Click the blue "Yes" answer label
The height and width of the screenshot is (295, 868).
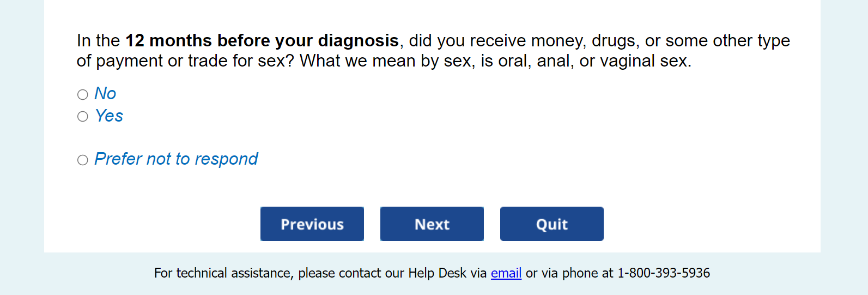coord(109,116)
